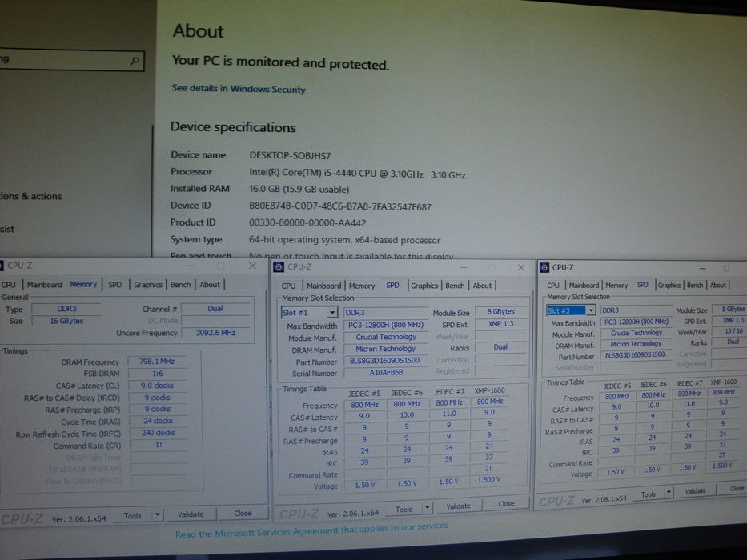Click Part Number BLS8G3D1609DS1S00 in middle window

click(x=386, y=361)
